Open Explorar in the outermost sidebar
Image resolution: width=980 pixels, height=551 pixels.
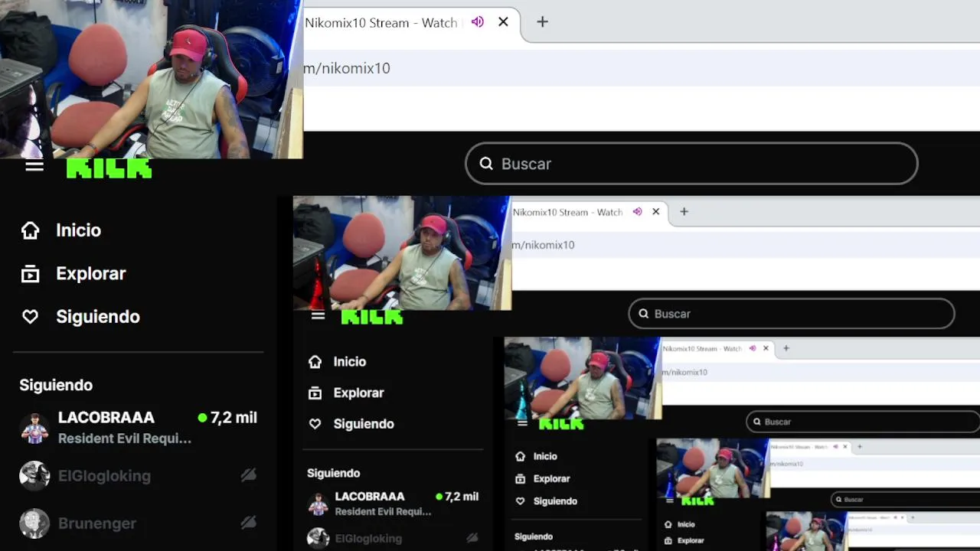pyautogui.click(x=90, y=273)
